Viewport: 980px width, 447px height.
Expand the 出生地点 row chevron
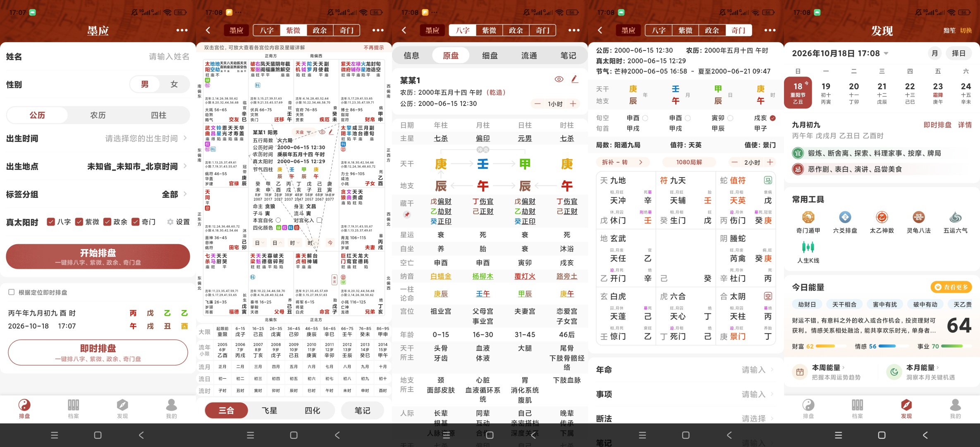click(185, 166)
